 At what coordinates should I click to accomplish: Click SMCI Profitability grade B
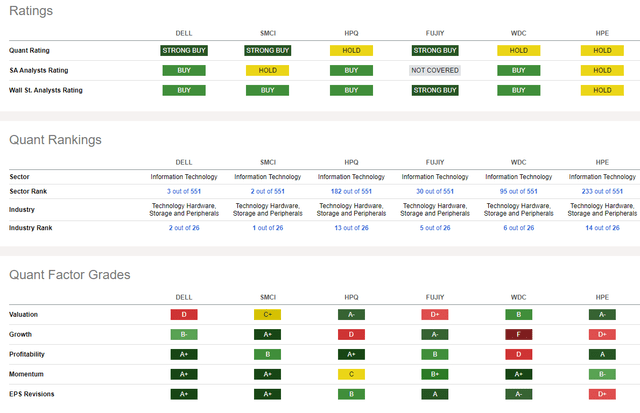pyautogui.click(x=267, y=354)
